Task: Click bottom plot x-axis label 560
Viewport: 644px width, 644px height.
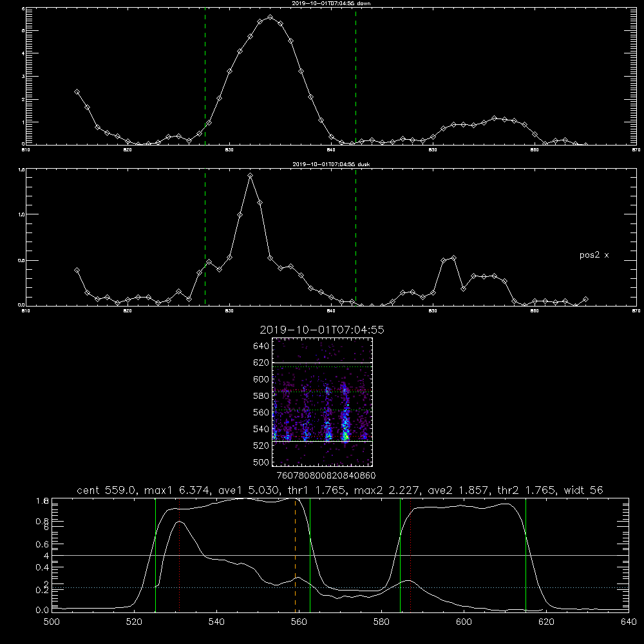Action: pos(299,622)
